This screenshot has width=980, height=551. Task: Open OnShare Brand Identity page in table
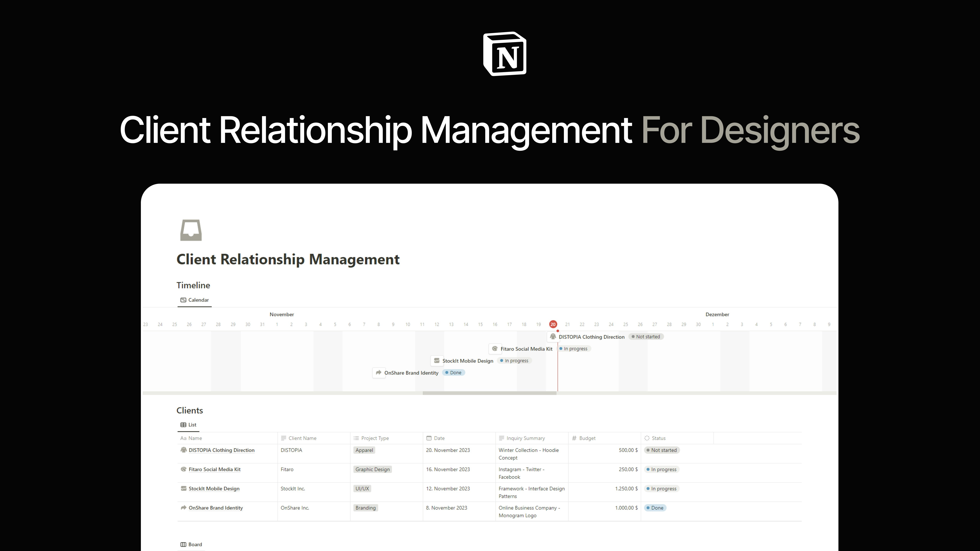pos(216,508)
